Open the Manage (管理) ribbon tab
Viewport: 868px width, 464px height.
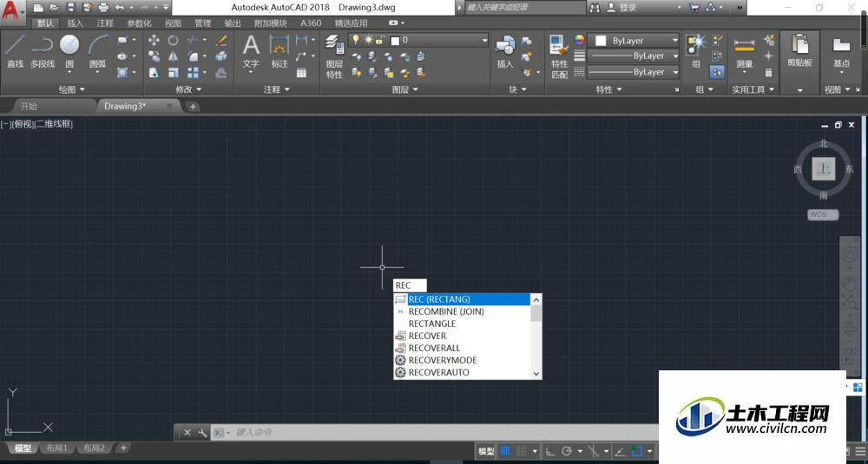202,23
